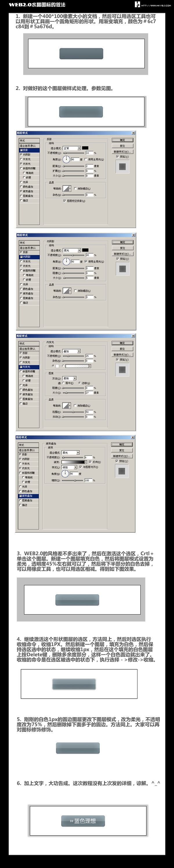Open contour (等高线) thumbnail in 内阴影 dialog
This screenshot has width=174, height=868.
point(66,290)
